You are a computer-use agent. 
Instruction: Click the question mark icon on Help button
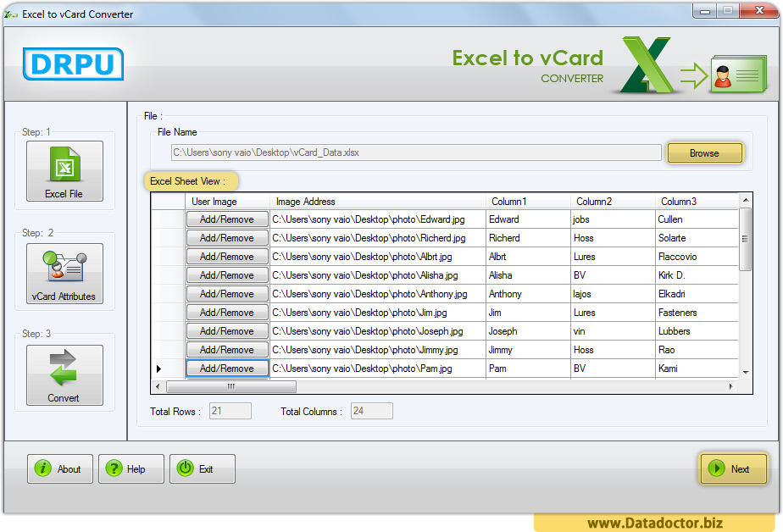(113, 468)
